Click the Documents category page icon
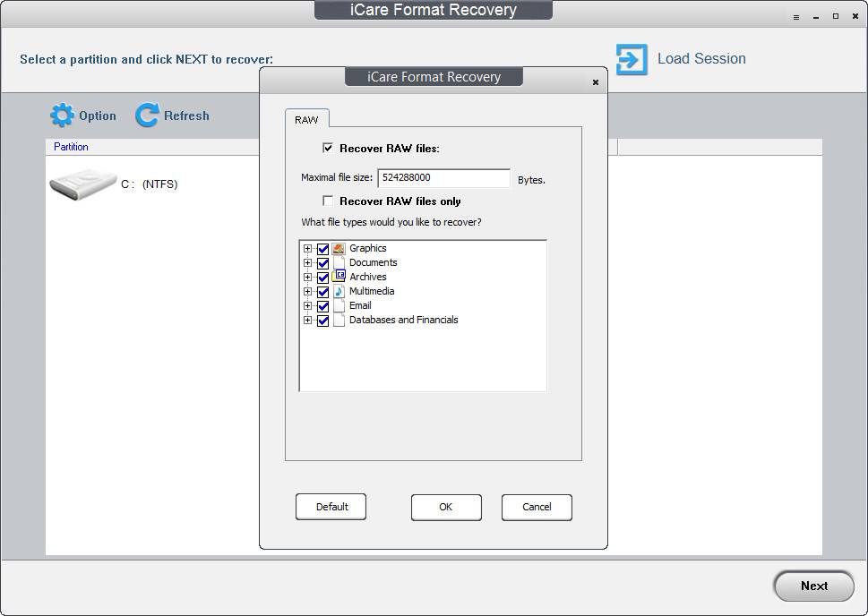The image size is (868, 616). [x=339, y=263]
